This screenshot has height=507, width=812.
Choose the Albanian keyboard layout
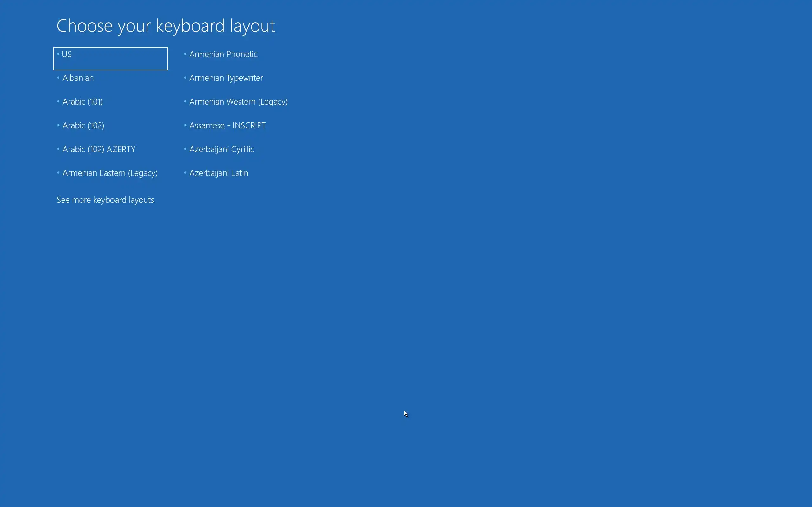pyautogui.click(x=78, y=78)
